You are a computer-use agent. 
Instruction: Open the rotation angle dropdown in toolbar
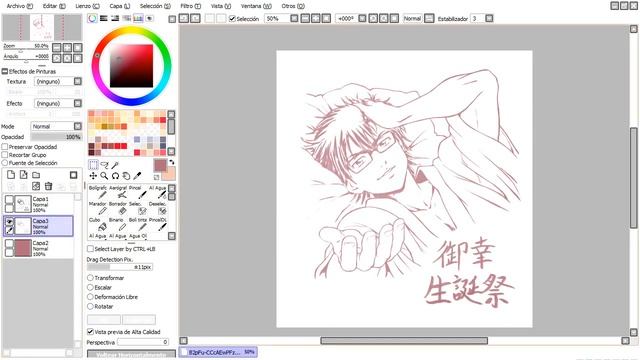pyautogui.click(x=362, y=18)
